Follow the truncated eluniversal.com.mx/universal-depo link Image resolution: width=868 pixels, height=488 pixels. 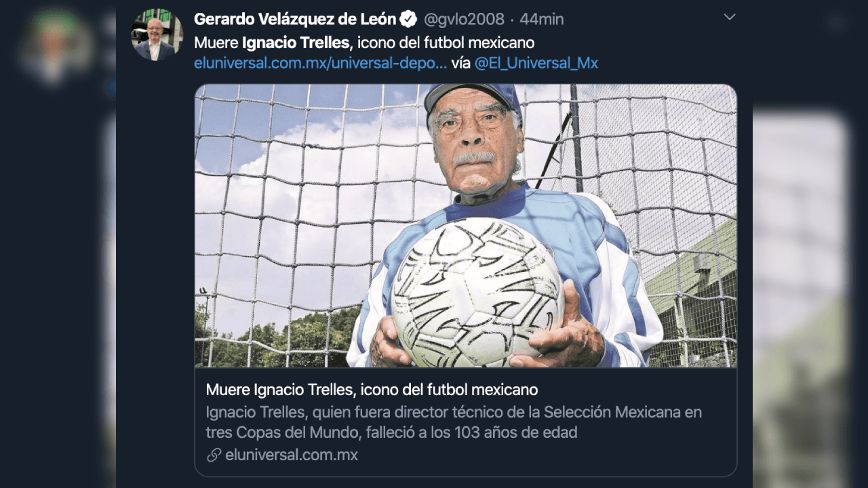[319, 62]
